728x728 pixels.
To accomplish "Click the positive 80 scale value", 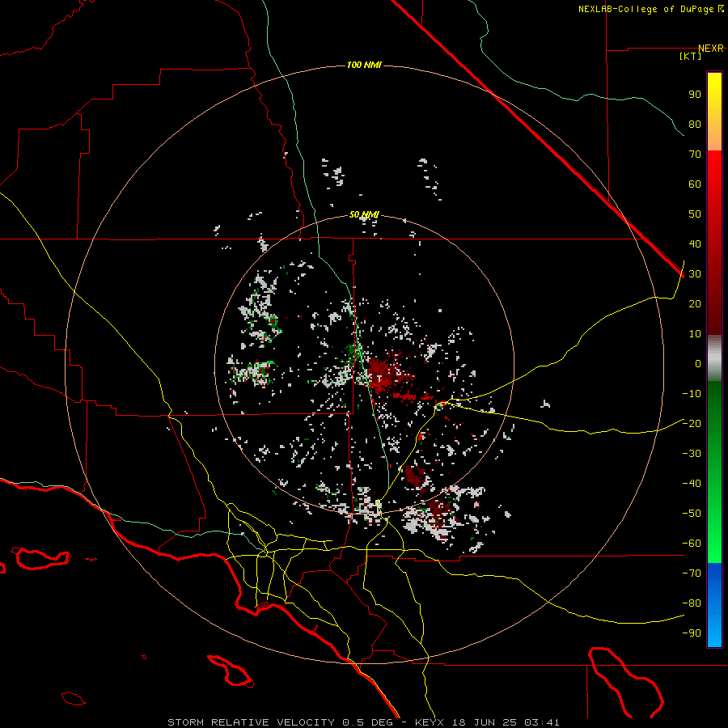I will [695, 125].
